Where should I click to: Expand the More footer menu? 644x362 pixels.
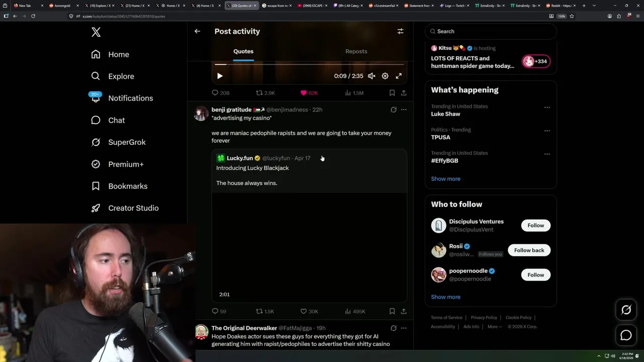[x=495, y=327]
